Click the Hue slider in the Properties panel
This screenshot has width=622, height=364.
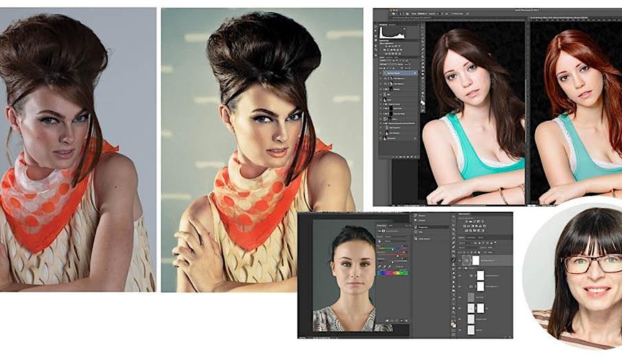[393, 247]
